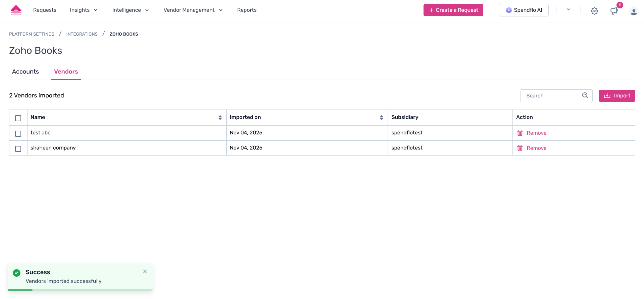Expand the Vendor Management menu

coord(193,10)
